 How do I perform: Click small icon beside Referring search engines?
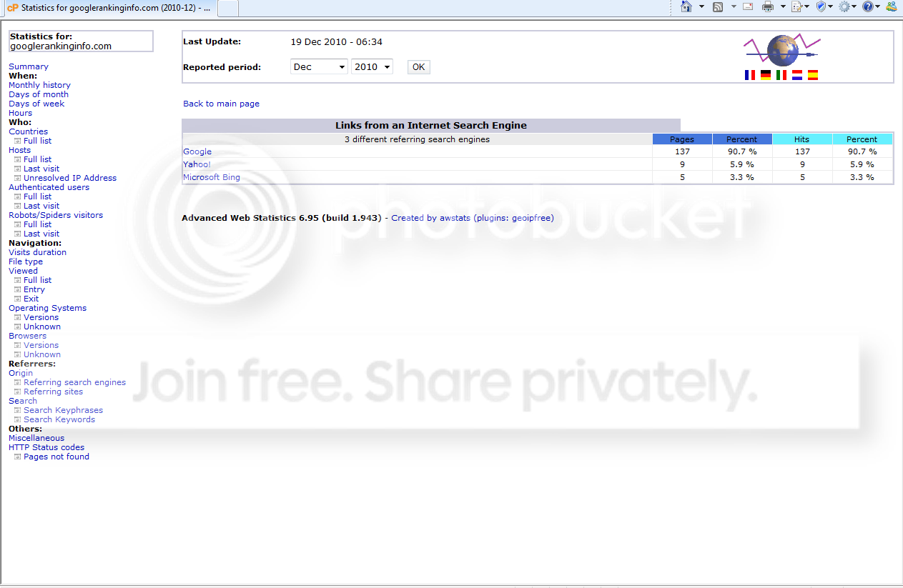point(18,382)
